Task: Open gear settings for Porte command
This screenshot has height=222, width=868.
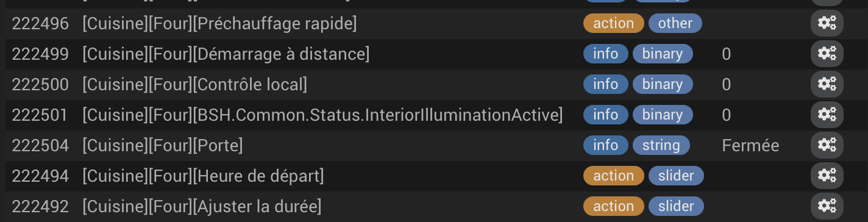Action: pos(827,145)
